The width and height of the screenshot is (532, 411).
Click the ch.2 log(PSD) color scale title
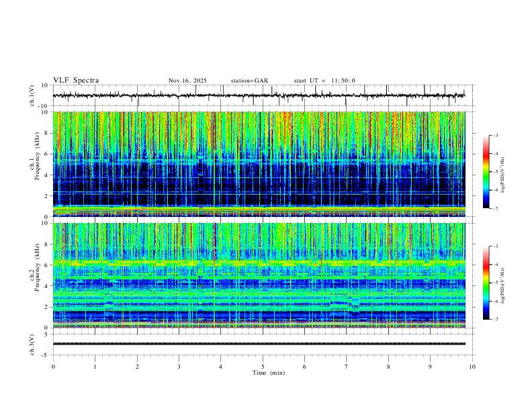503,285
